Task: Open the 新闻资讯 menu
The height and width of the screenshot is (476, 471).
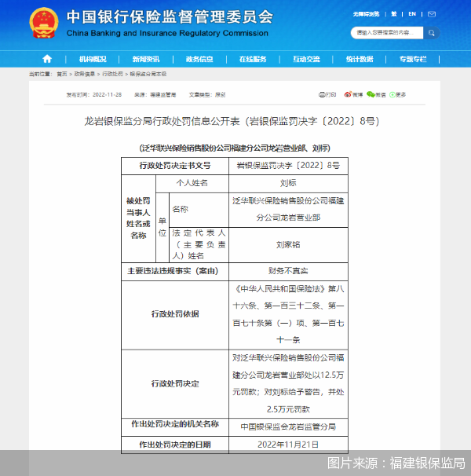Action: click(x=146, y=59)
